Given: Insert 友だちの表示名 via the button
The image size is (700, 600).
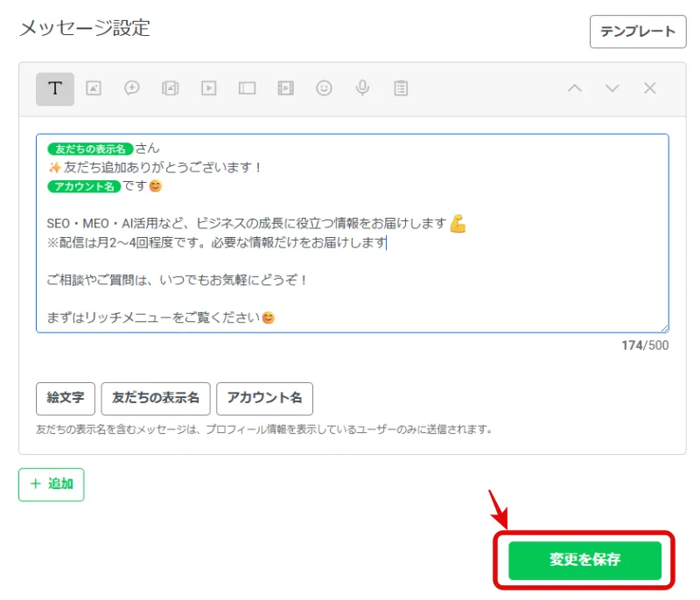Looking at the screenshot, I should 156,398.
